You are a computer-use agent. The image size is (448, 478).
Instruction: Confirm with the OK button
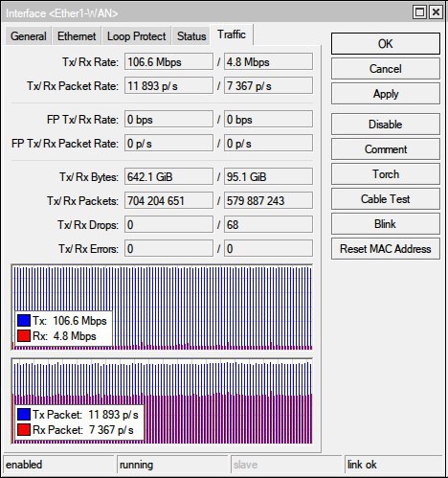pos(386,44)
